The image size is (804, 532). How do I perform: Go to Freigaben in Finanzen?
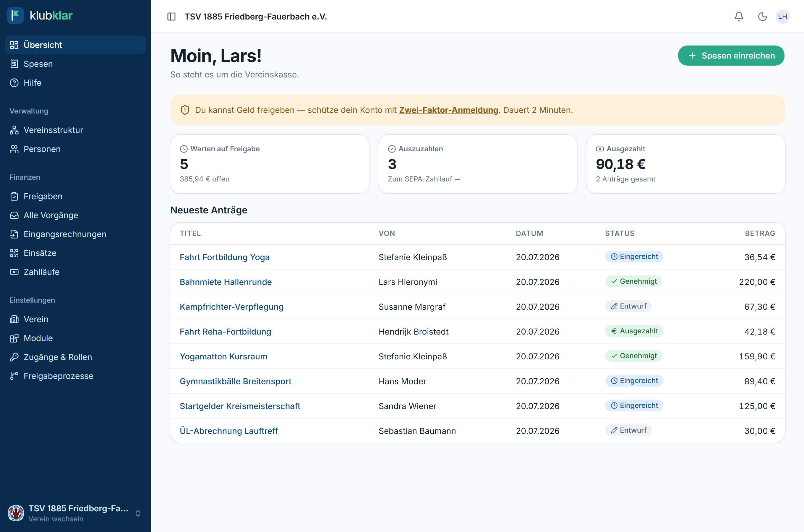click(75, 196)
